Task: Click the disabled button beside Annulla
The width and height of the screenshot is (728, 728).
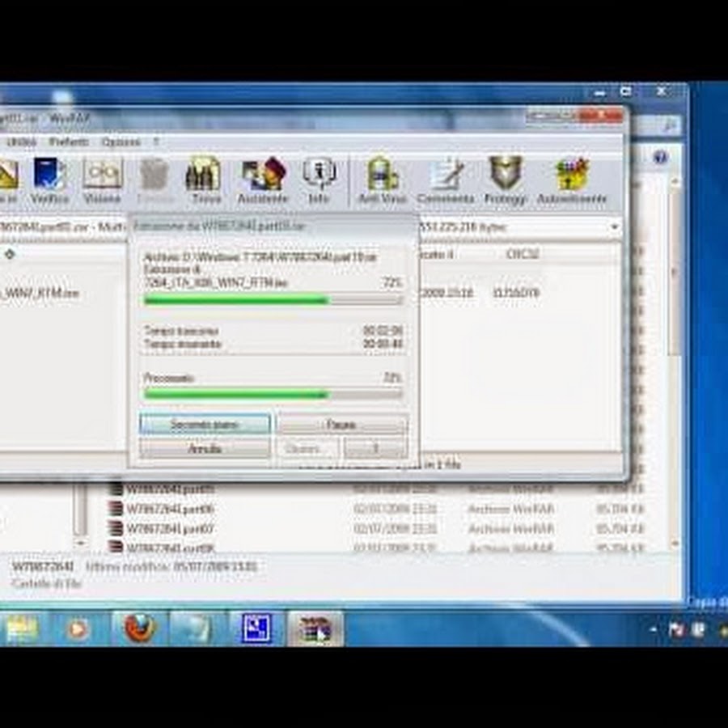Action: (x=308, y=448)
